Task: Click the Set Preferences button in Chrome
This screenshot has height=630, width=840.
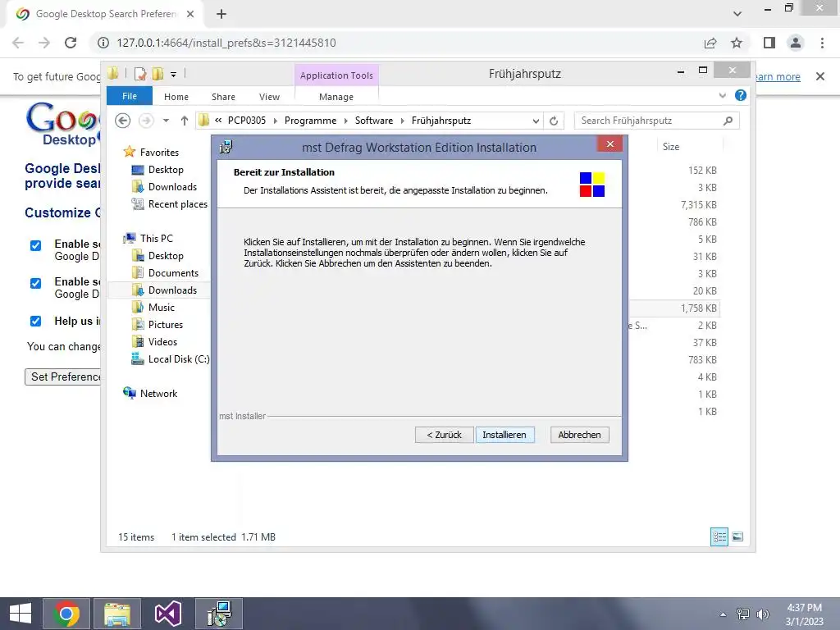Action: [x=62, y=377]
